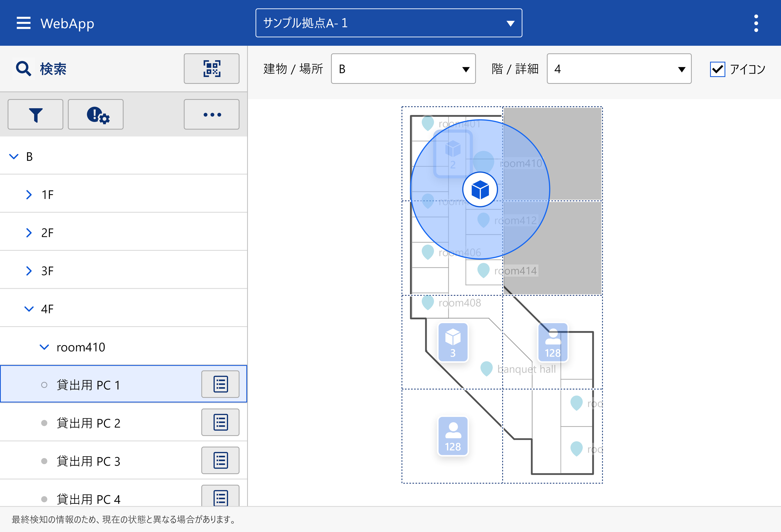Open the alert settings button

96,114
